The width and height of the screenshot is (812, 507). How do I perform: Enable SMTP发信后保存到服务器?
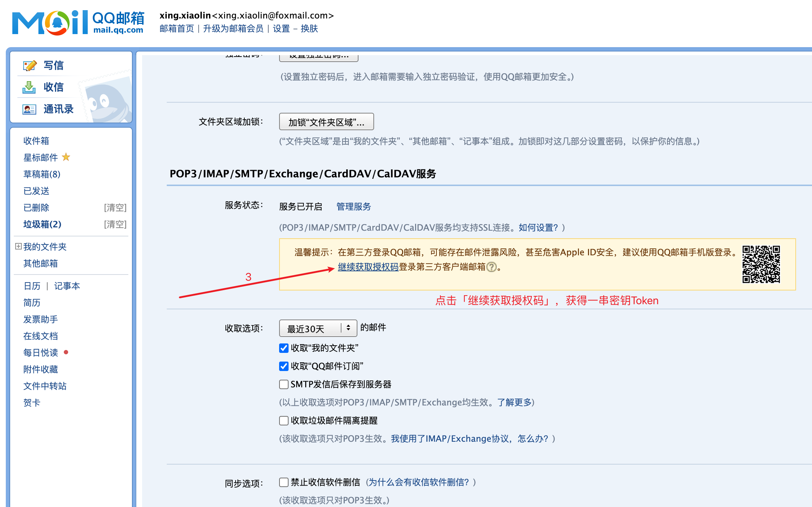click(283, 384)
